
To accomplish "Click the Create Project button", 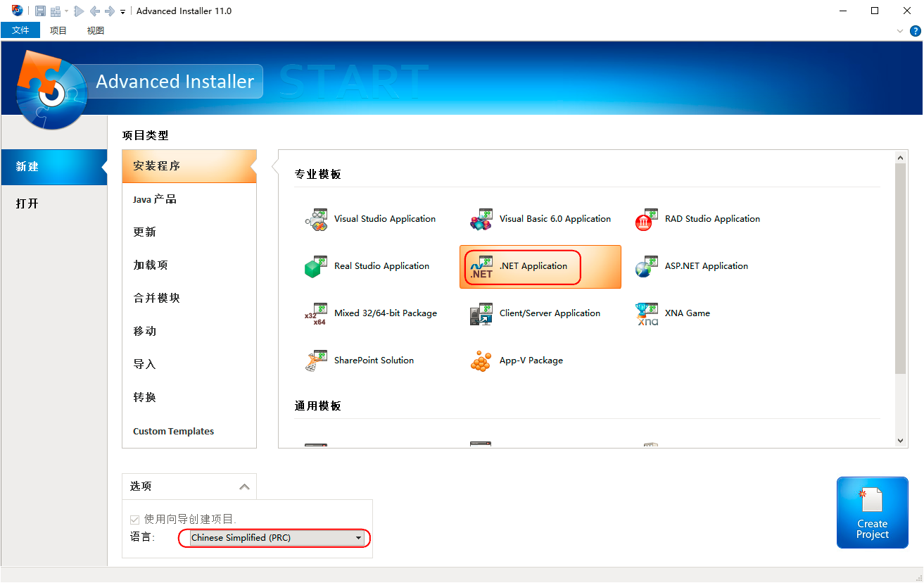I will coord(873,512).
